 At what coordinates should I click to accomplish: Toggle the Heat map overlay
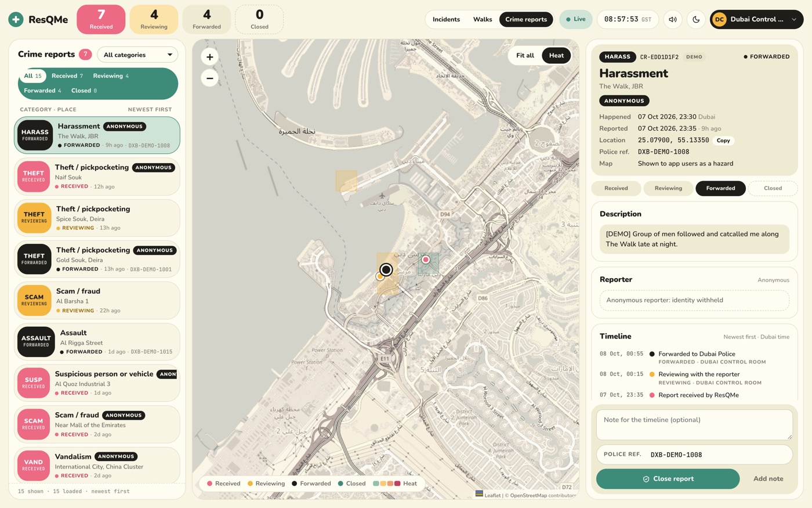[x=556, y=55]
